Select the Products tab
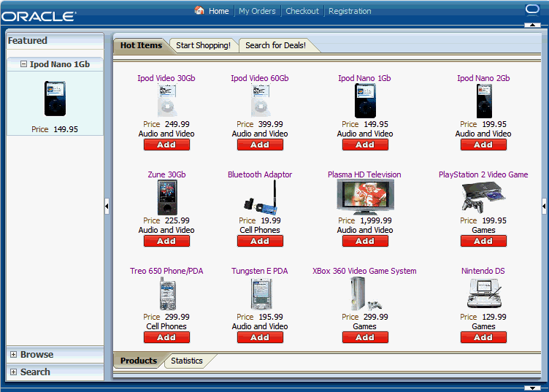The height and width of the screenshot is (392, 549). [138, 361]
